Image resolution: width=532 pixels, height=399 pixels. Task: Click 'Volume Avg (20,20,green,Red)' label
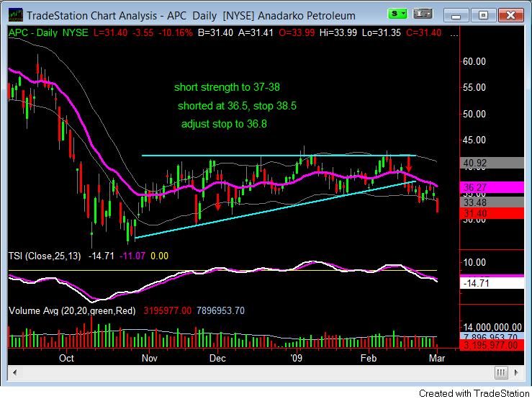[72, 310]
